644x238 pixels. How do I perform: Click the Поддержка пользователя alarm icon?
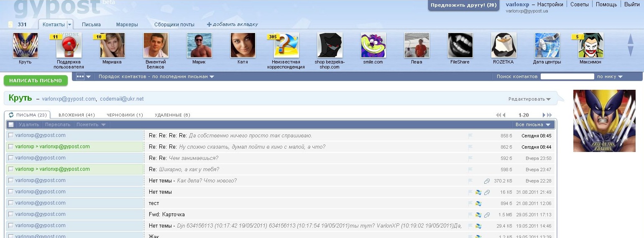point(69,45)
